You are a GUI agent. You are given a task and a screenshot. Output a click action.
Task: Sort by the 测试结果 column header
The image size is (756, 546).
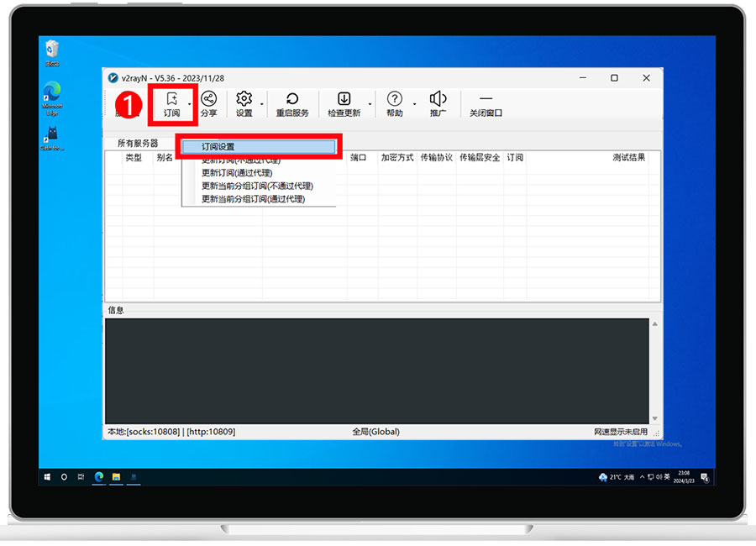(628, 157)
